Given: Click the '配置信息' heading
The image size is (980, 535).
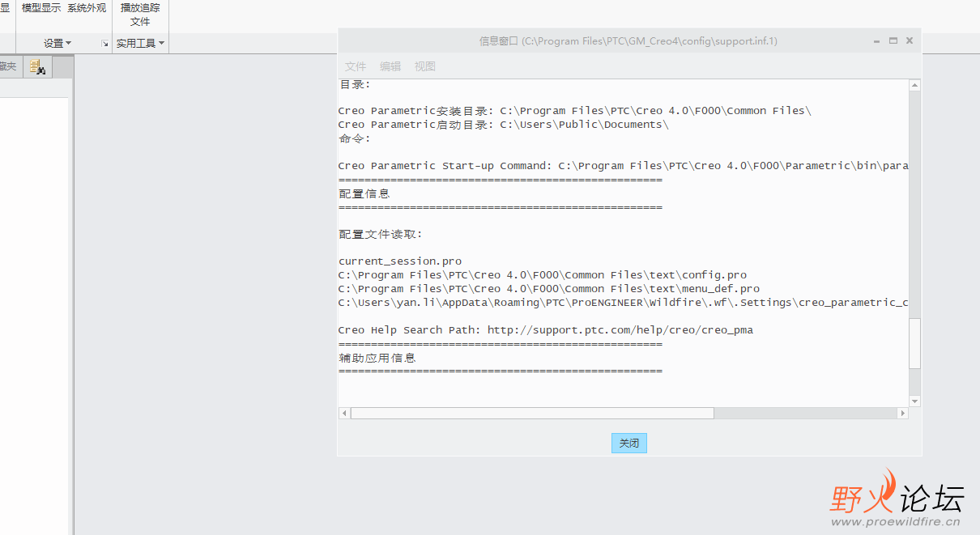Looking at the screenshot, I should (x=364, y=193).
